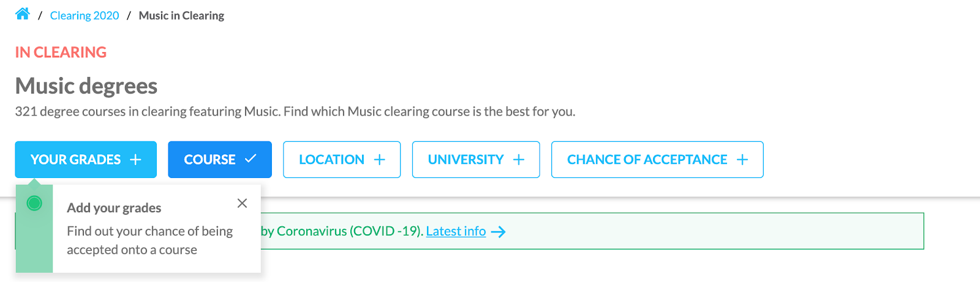Click the Coronavirus (COVID-19) notice banner
The image size is (980, 282).
pyautogui.click(x=469, y=231)
